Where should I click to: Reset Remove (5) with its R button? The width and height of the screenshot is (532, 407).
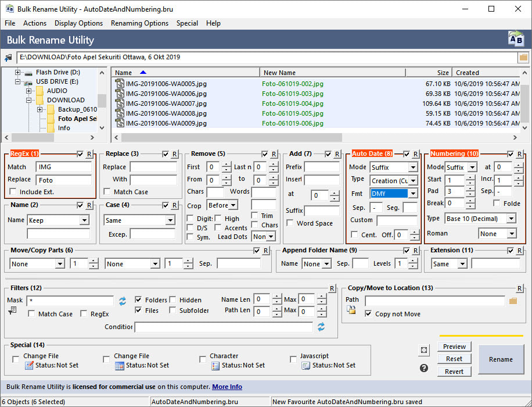tap(274, 154)
